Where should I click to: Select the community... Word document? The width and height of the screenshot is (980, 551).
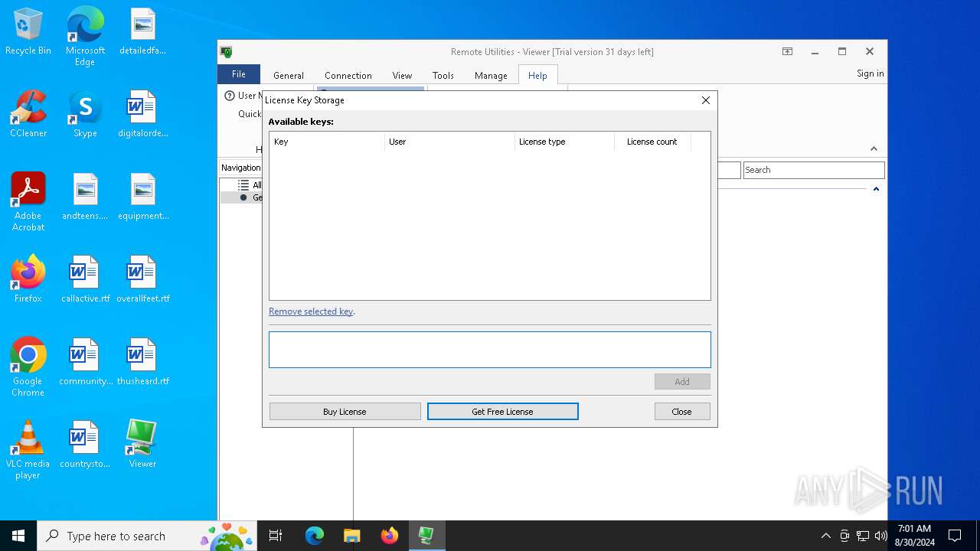(x=85, y=362)
